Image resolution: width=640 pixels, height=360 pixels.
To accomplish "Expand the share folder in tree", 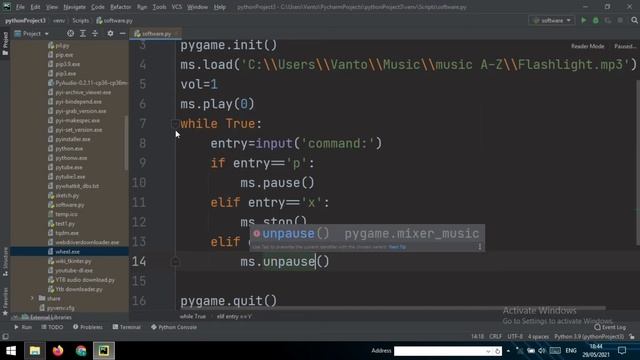I will 32,298.
